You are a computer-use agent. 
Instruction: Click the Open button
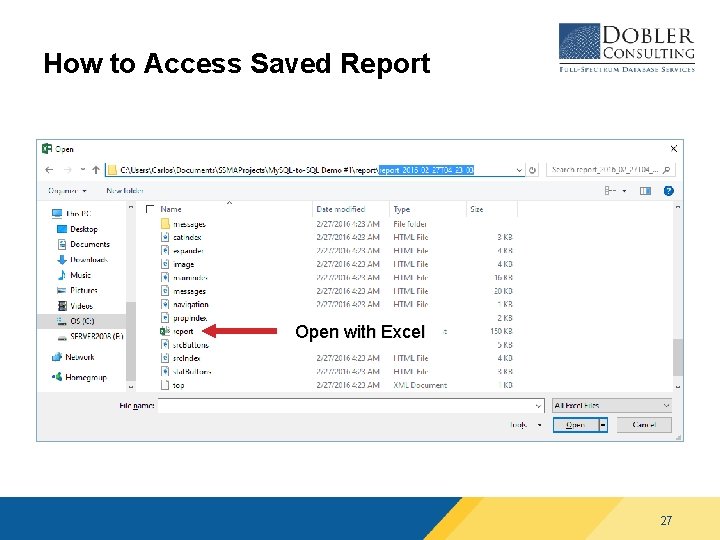point(575,425)
